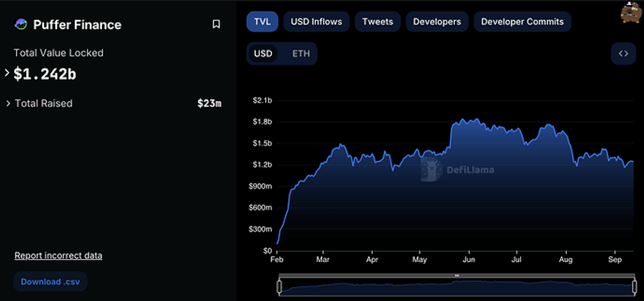
Task: Open the embed chart code icon
Action: [x=623, y=54]
